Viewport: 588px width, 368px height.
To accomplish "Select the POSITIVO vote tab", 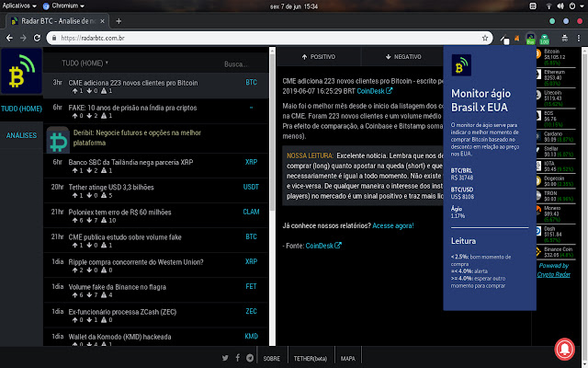I will [x=319, y=57].
